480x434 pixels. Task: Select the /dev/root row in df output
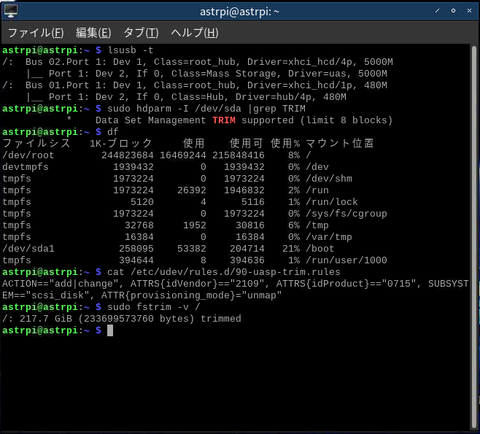pos(157,155)
